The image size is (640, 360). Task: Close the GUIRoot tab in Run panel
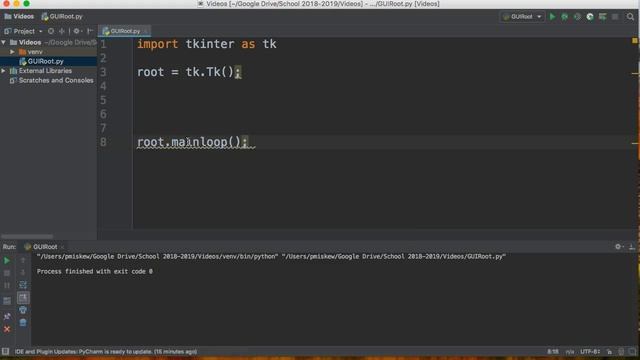point(62,247)
